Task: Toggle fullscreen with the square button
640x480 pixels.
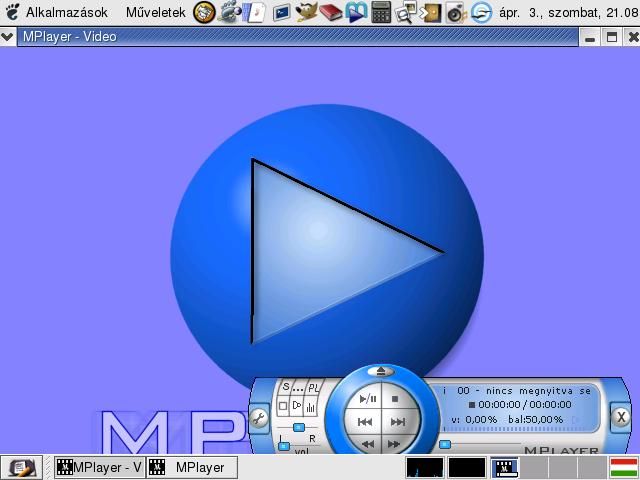Action: click(283, 406)
